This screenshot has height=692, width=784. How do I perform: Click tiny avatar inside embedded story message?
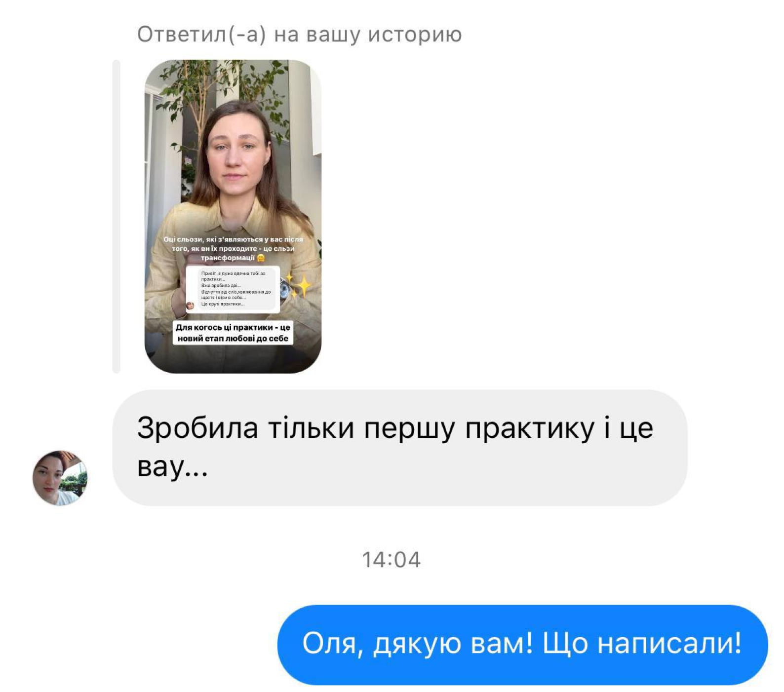coord(190,306)
